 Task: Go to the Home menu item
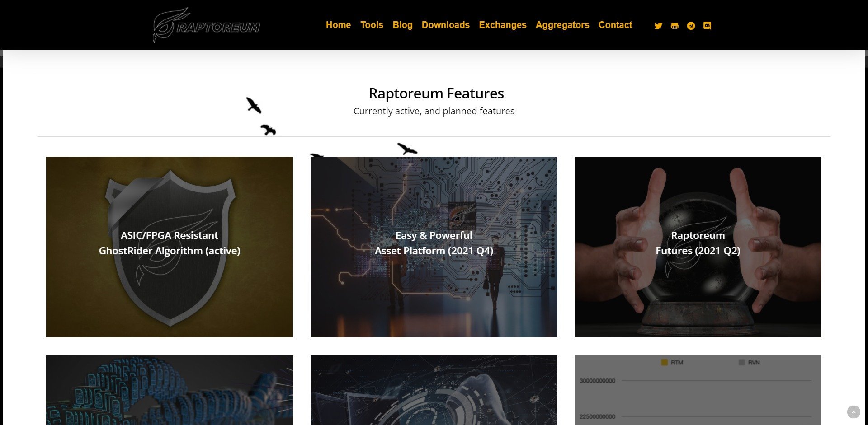coord(338,25)
